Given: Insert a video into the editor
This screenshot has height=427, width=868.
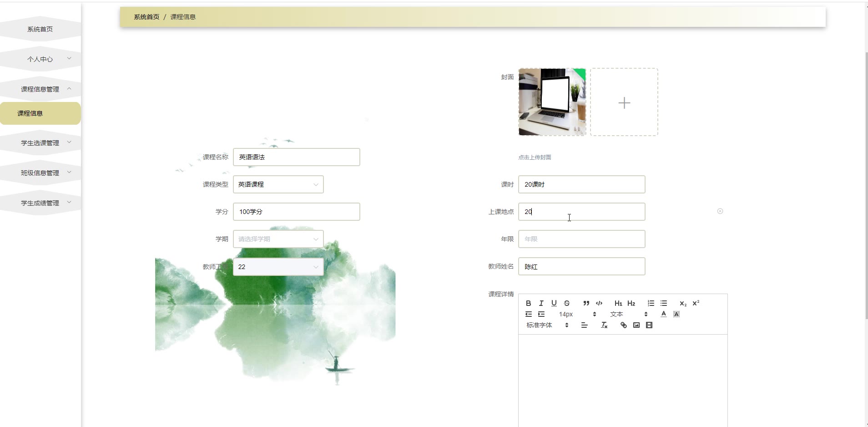Looking at the screenshot, I should (649, 325).
